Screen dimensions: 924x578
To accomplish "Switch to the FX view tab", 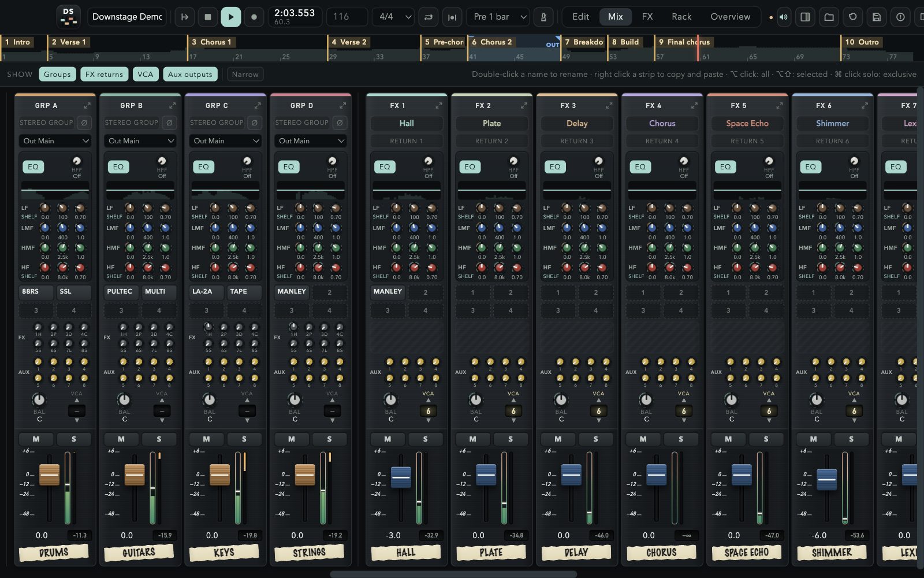I will point(647,17).
